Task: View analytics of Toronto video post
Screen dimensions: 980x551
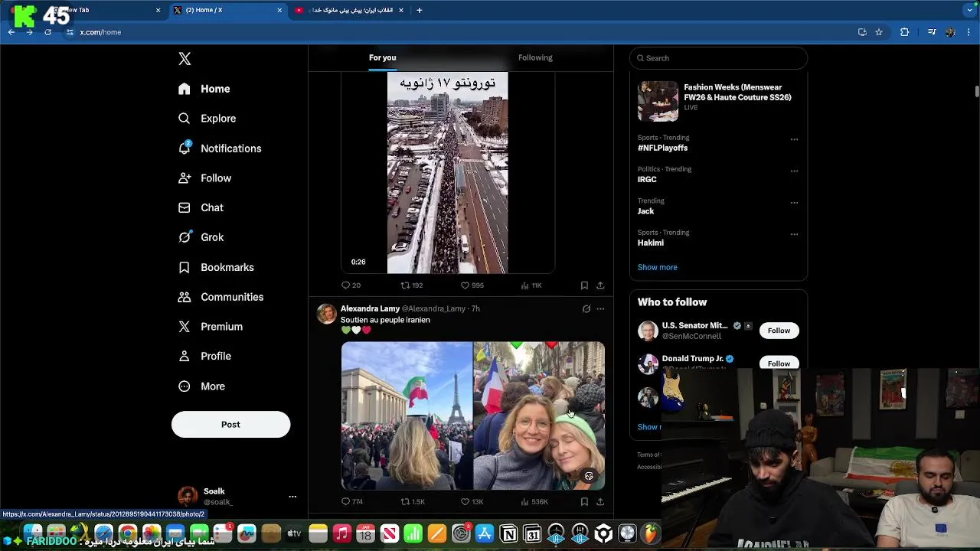Action: [x=531, y=285]
